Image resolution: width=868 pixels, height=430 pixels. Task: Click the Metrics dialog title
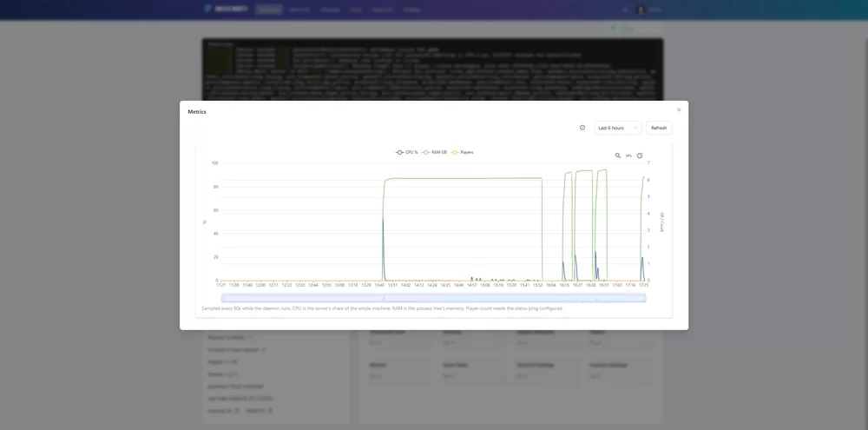[x=197, y=112]
